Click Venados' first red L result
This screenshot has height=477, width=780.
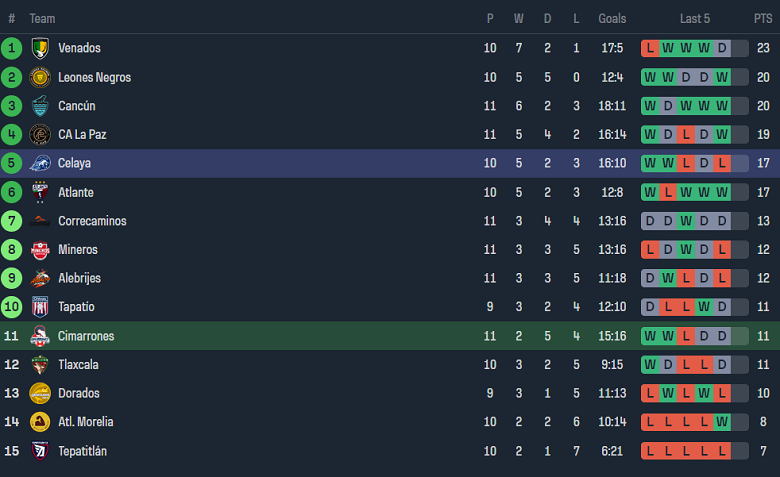[651, 48]
